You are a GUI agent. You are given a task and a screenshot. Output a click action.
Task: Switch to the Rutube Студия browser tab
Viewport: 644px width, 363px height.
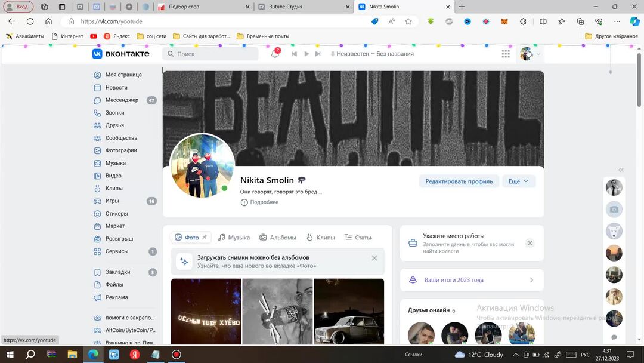[x=304, y=7]
